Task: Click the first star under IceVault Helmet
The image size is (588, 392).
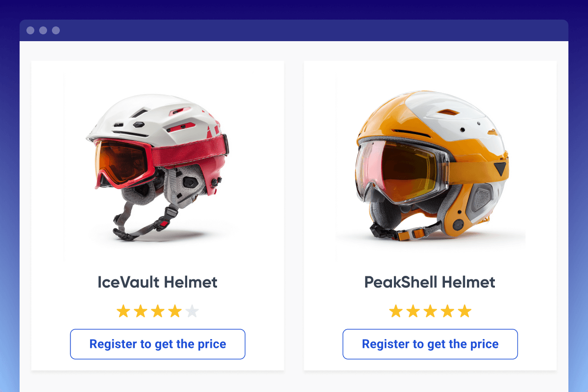Action: click(123, 311)
